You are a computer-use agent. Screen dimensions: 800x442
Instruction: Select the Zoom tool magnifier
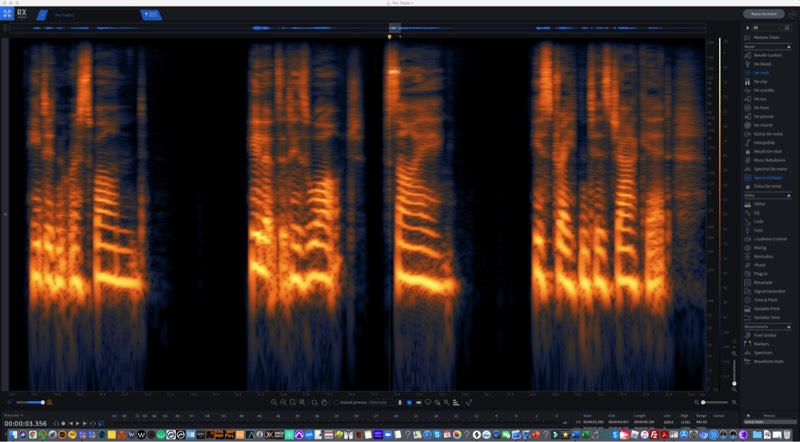(315, 403)
